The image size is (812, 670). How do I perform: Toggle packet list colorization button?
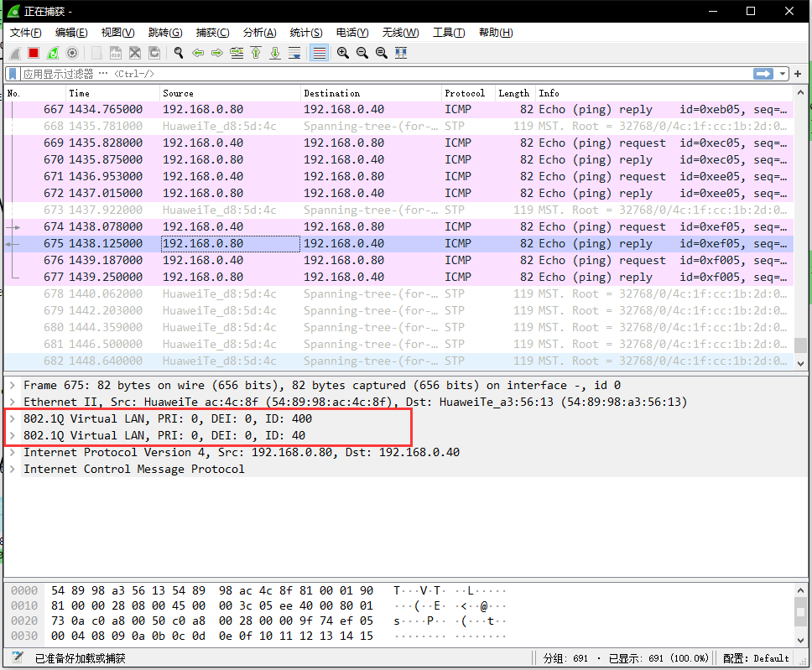(320, 53)
